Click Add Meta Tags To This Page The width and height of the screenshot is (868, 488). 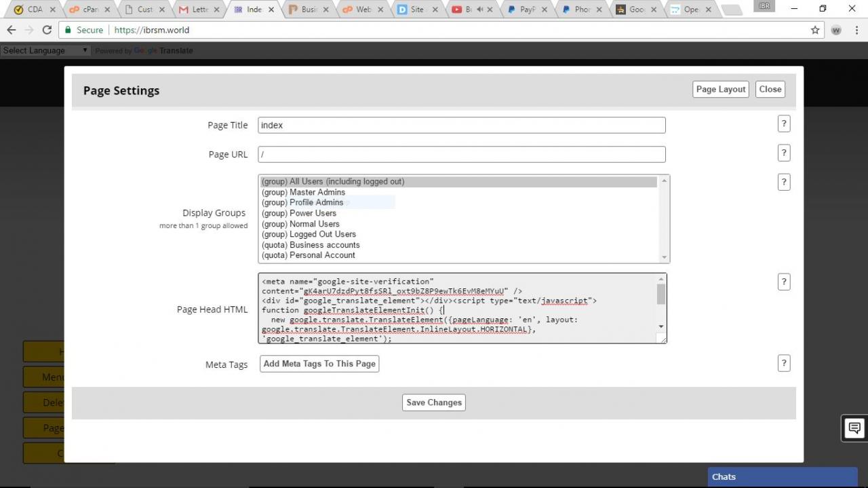pos(319,364)
